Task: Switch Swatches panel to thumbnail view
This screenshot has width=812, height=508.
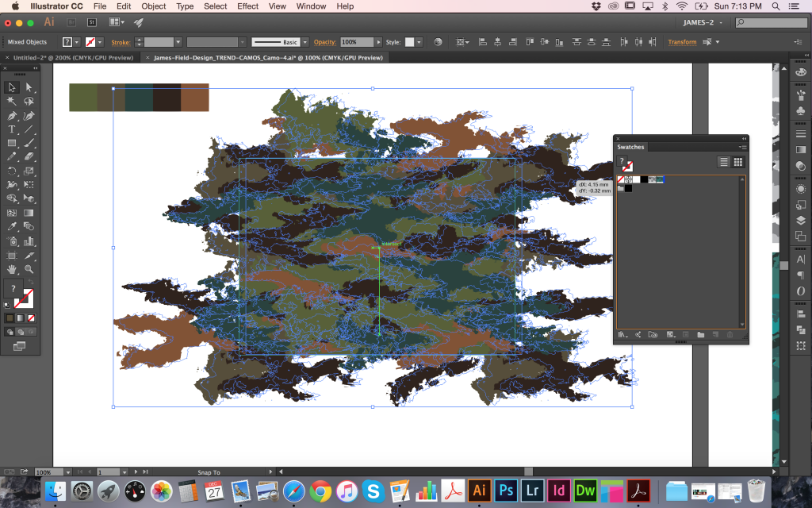Action: pyautogui.click(x=737, y=162)
